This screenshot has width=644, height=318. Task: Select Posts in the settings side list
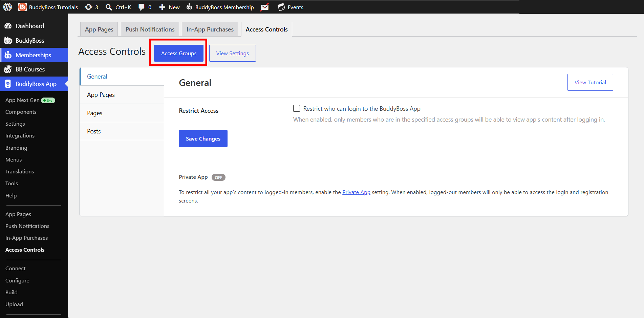click(122, 131)
